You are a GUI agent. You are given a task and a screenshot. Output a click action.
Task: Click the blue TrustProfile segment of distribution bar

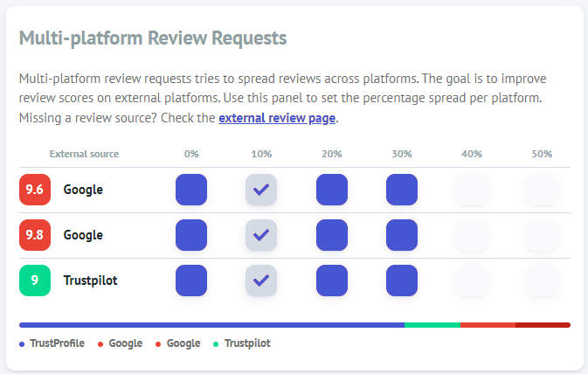coord(210,325)
